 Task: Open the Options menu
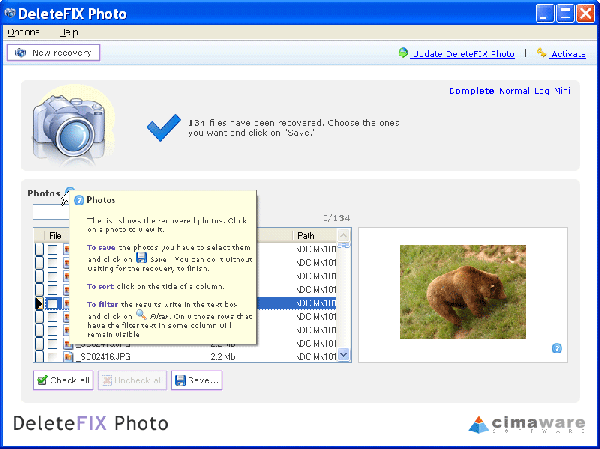pos(23,33)
